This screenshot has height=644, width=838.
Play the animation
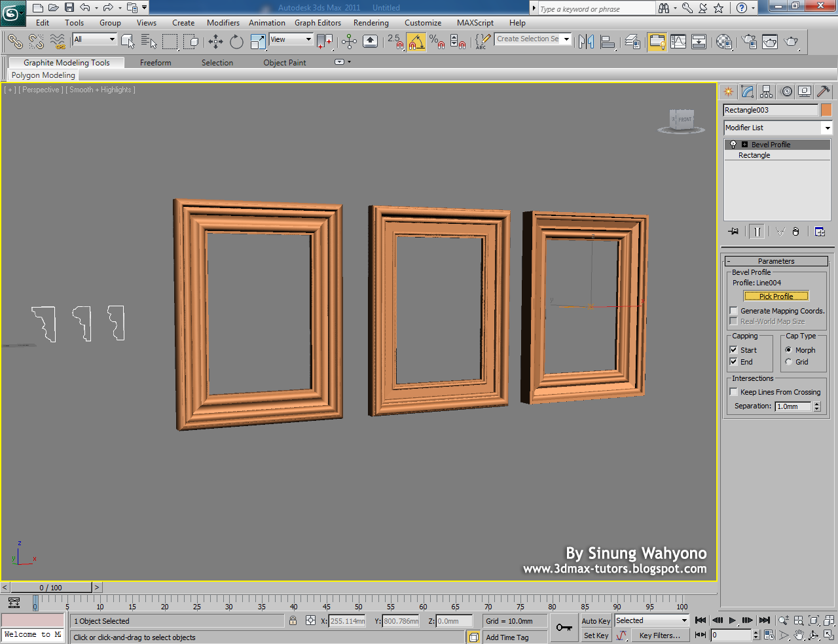point(732,620)
